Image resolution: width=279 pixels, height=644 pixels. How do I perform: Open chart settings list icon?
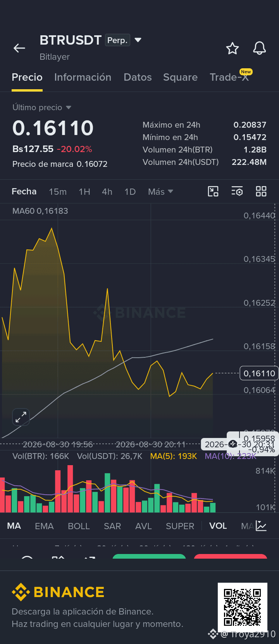[x=237, y=191]
